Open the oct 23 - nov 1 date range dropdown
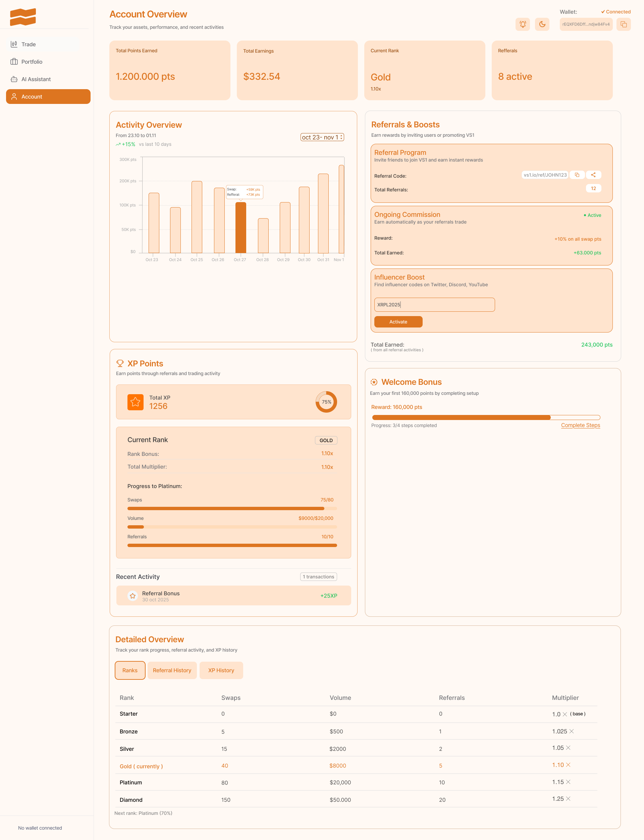The image size is (644, 840). point(322,137)
